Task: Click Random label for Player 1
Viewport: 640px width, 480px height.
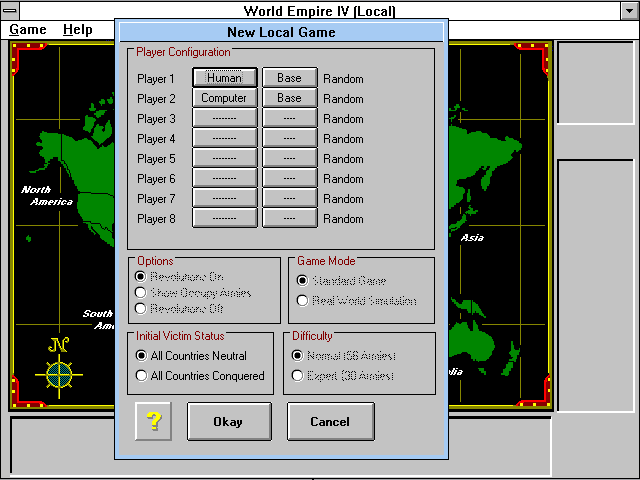Action: (x=343, y=79)
